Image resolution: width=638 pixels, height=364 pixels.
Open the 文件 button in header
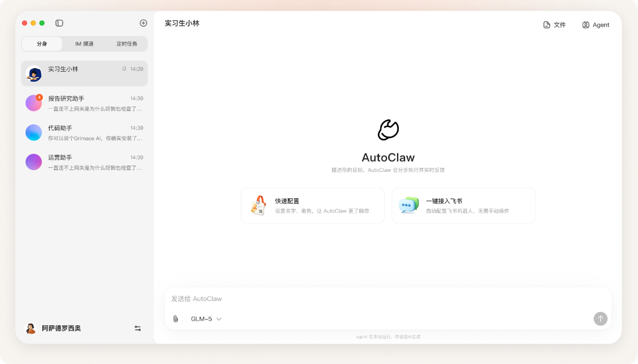pos(554,25)
